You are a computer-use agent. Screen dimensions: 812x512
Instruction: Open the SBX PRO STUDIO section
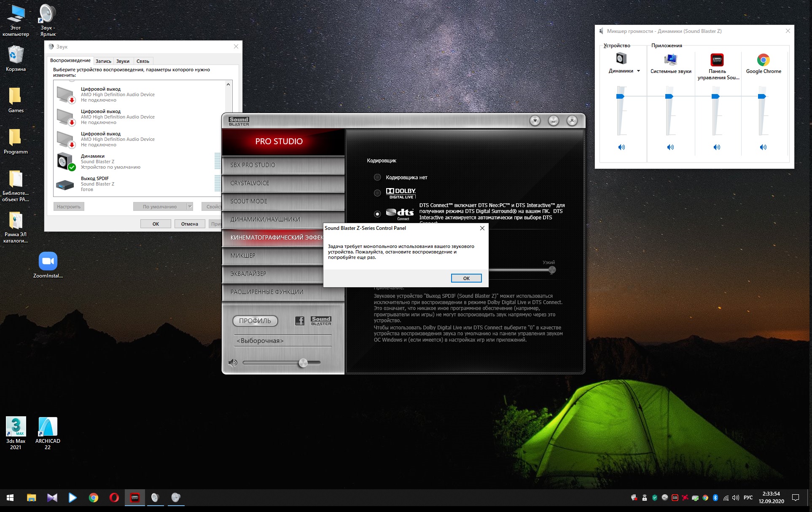283,165
